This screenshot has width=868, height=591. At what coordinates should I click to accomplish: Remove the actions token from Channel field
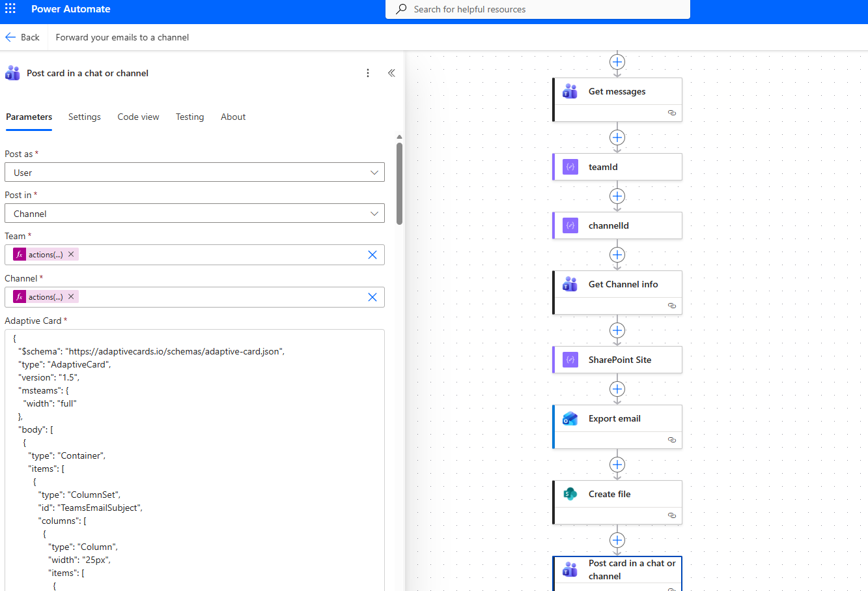pos(72,297)
